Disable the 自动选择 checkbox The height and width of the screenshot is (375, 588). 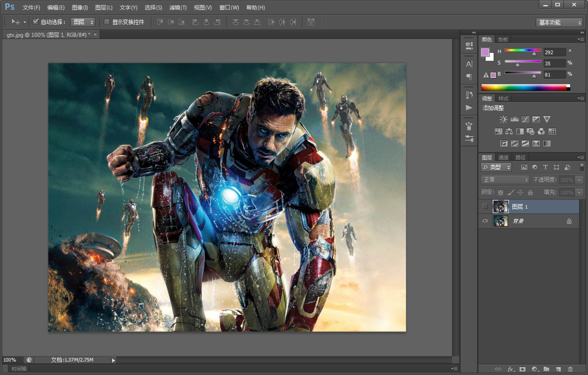click(36, 22)
